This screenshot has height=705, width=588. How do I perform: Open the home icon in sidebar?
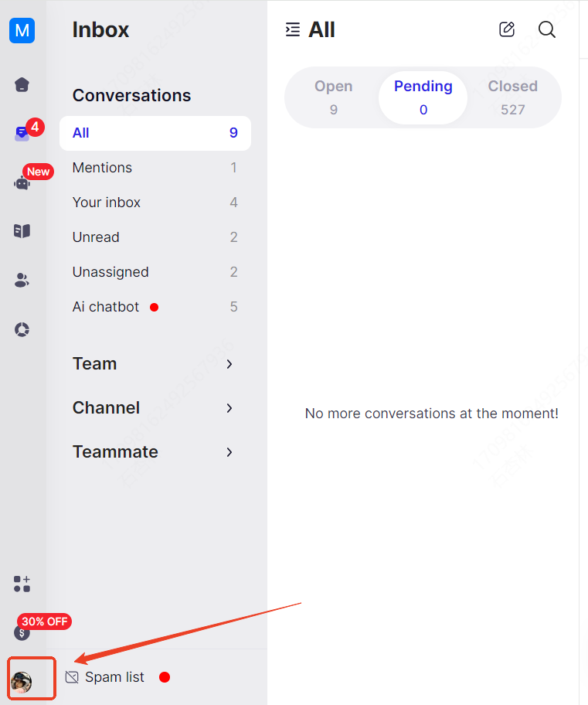pos(22,84)
